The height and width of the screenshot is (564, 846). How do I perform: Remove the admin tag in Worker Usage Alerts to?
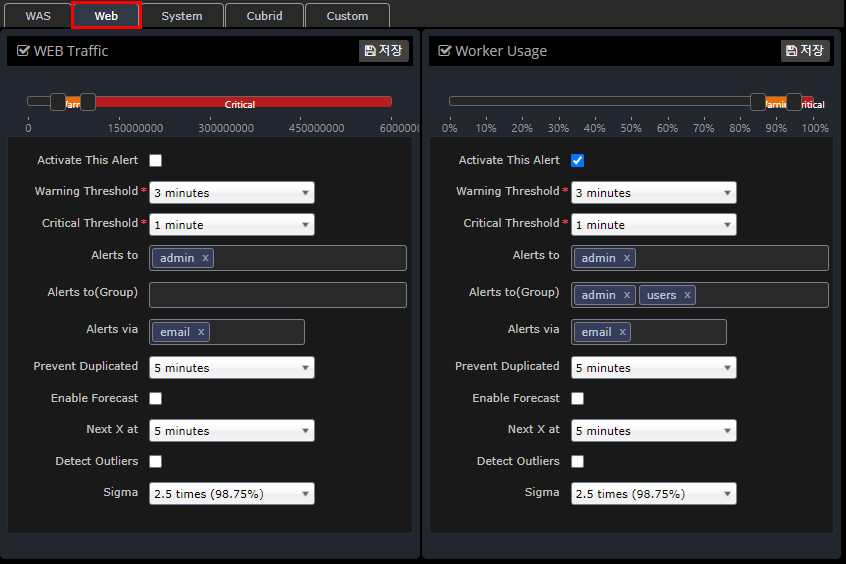pos(627,258)
